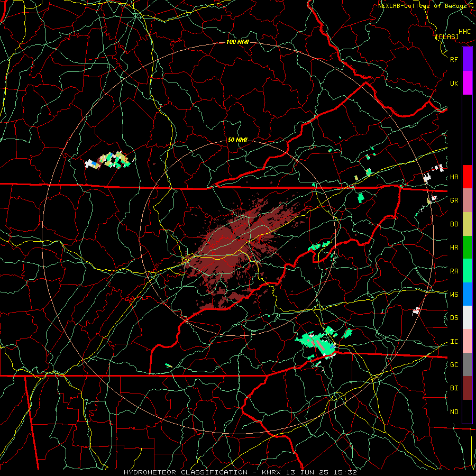The width and height of the screenshot is (476, 476).
Task: Click the RA legend label
Action: [x=454, y=271]
